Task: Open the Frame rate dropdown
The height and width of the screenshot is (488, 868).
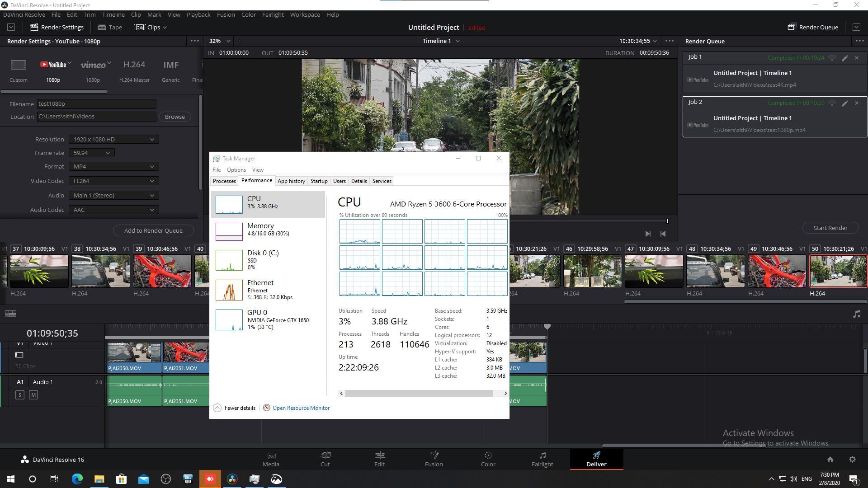Action: coord(92,153)
